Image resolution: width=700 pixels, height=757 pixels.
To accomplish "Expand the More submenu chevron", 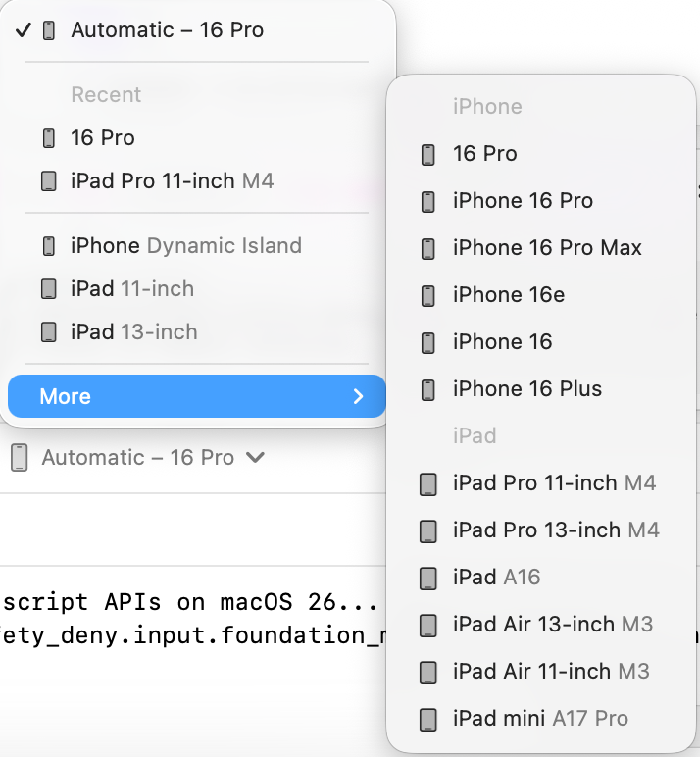I will coord(358,397).
